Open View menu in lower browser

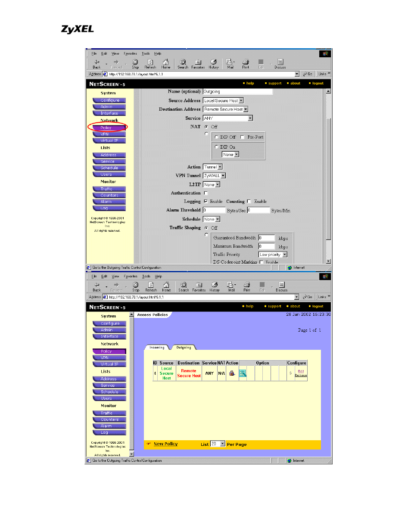pos(115,277)
